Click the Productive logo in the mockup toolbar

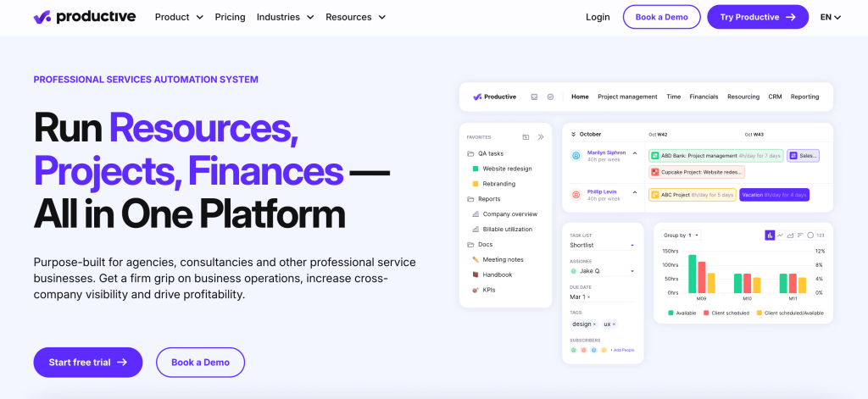tap(494, 97)
